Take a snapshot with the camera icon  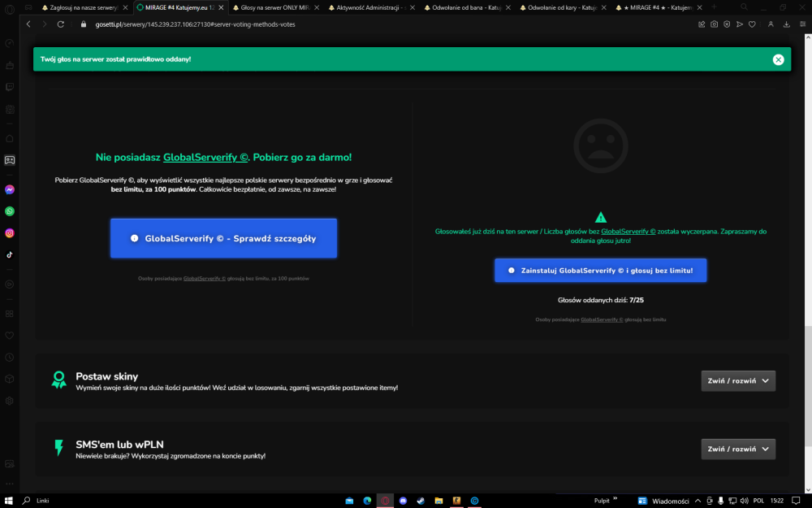[x=714, y=24]
